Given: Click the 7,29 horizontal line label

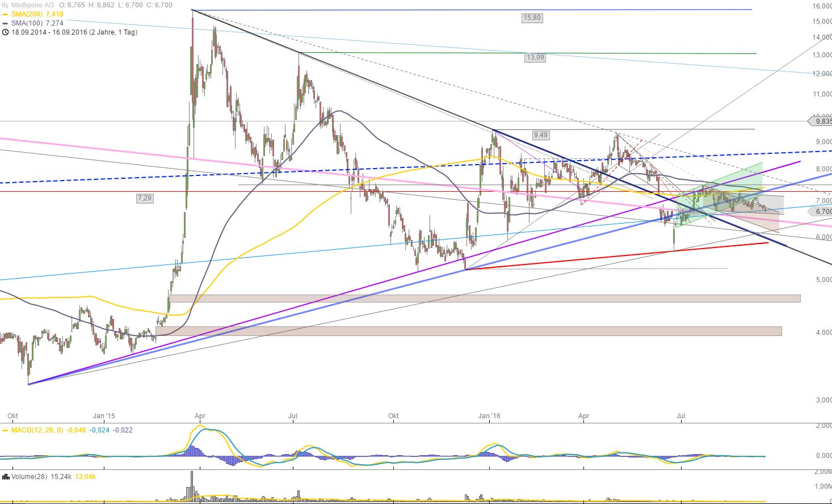Looking at the screenshot, I should coord(144,198).
